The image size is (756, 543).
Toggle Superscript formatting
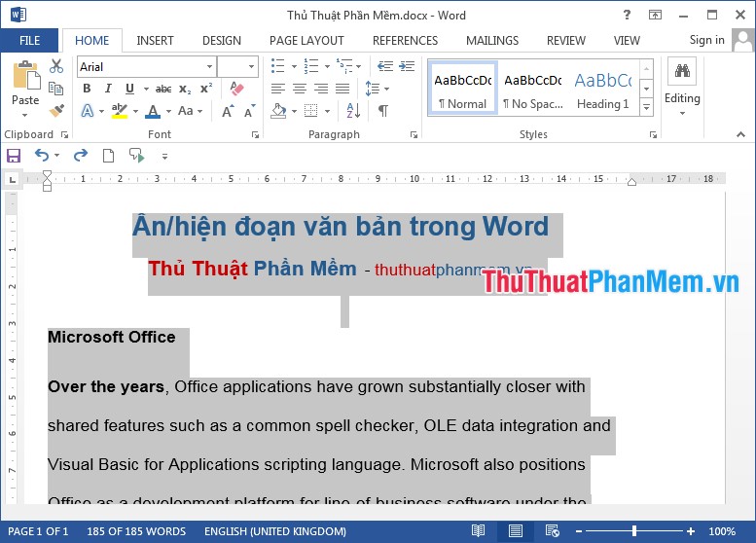coord(206,89)
